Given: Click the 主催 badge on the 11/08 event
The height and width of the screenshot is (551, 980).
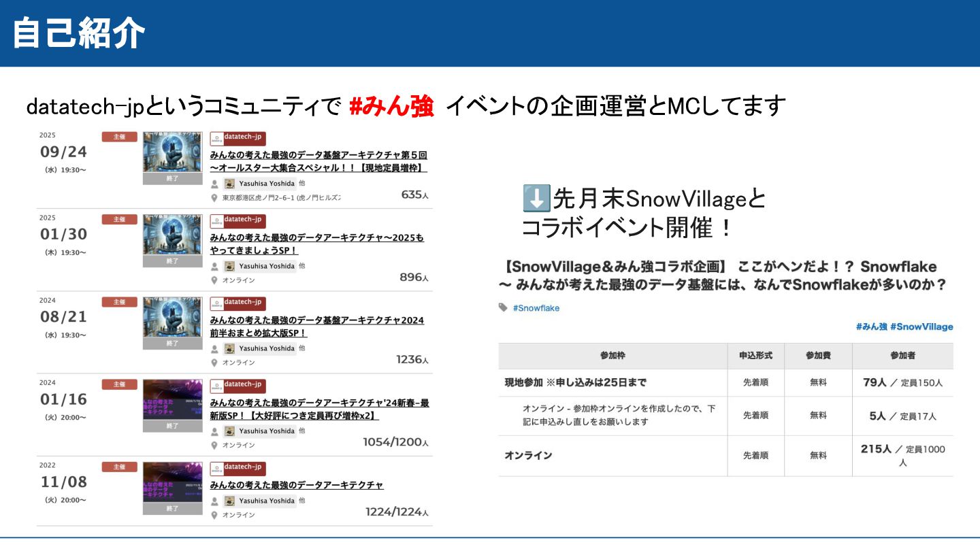Looking at the screenshot, I should [x=119, y=467].
